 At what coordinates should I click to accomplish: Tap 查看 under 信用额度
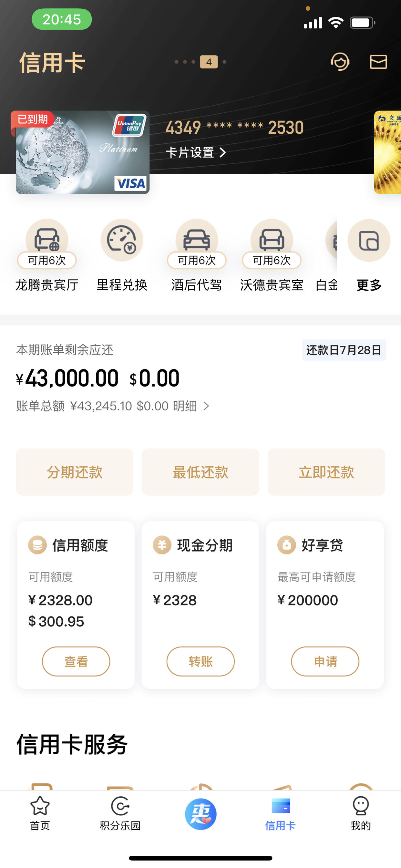(76, 661)
